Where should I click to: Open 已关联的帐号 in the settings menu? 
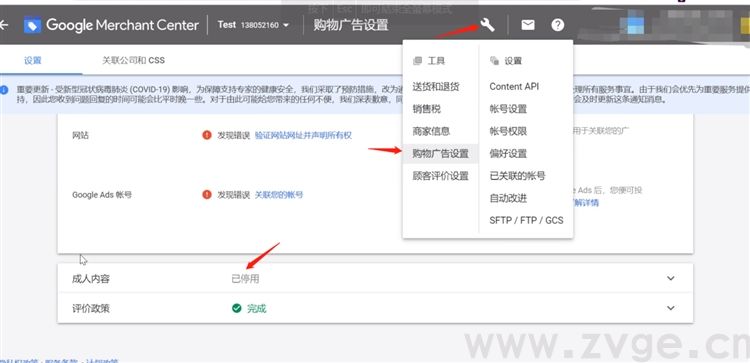517,176
